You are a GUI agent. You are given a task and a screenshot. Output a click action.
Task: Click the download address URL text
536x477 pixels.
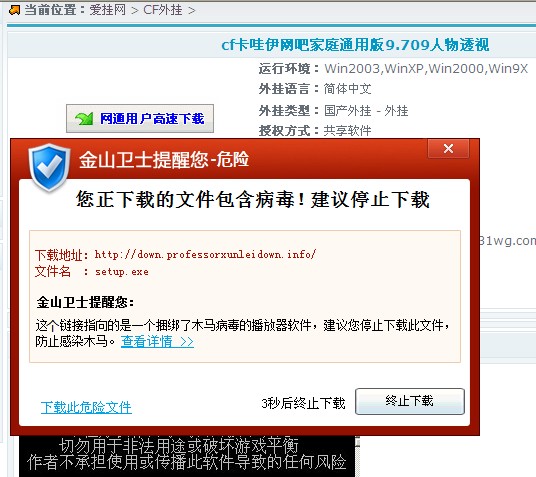coord(205,254)
